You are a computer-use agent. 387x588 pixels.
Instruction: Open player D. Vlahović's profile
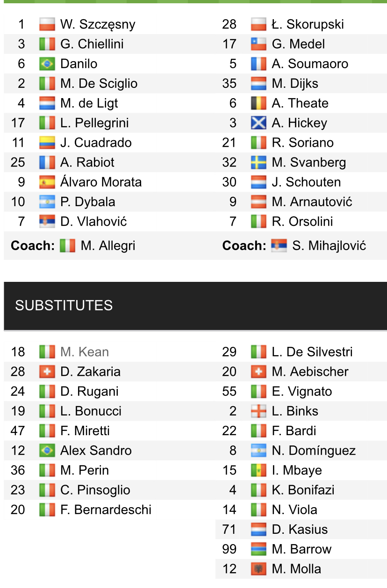click(93, 222)
